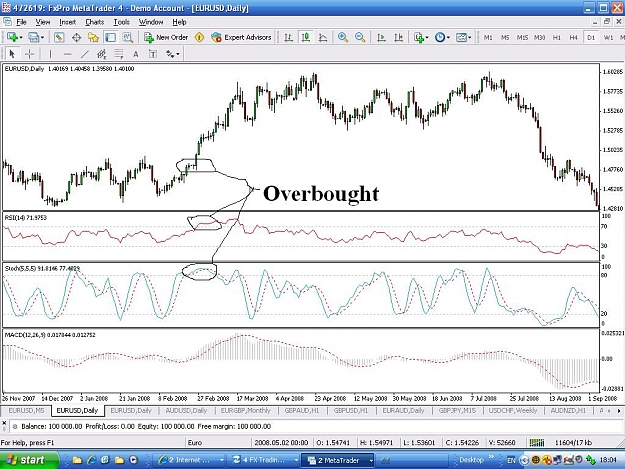Select the cursor arrow tool
Screen dimensions: 625x469
tap(12, 53)
